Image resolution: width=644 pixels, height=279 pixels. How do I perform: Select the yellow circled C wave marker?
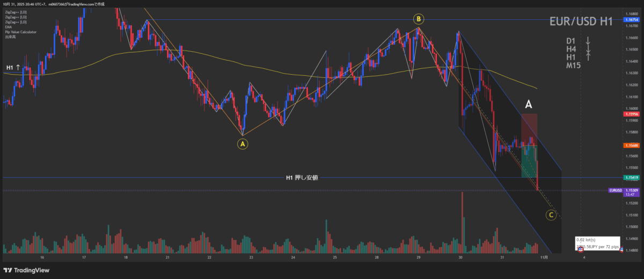click(x=551, y=216)
